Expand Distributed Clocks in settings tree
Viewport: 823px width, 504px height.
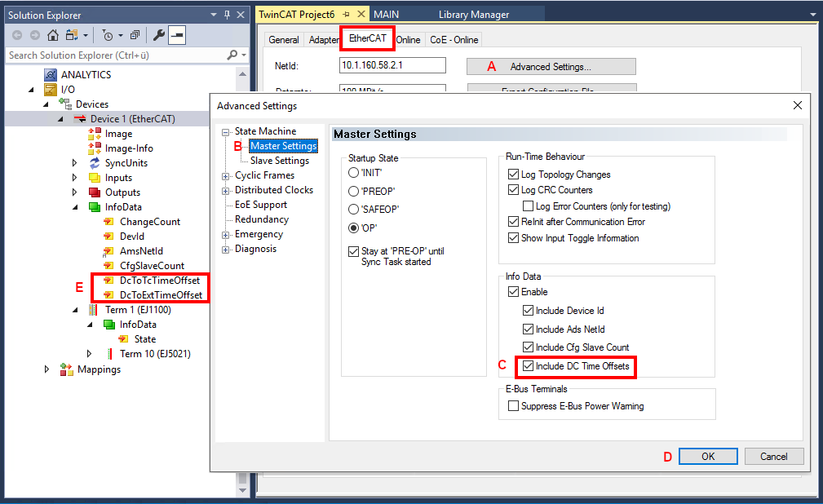[x=226, y=191]
